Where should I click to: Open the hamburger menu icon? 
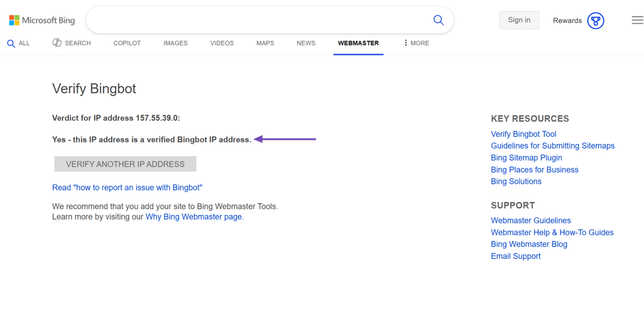(x=637, y=20)
